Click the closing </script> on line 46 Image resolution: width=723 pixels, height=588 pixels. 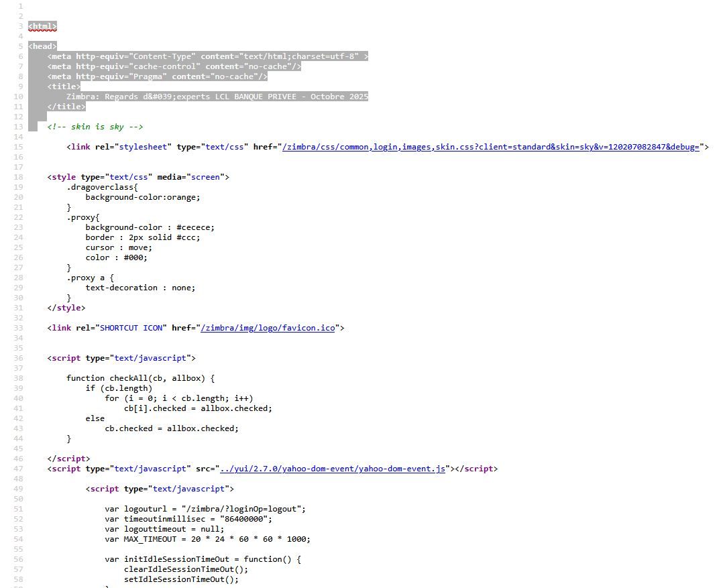(x=68, y=459)
